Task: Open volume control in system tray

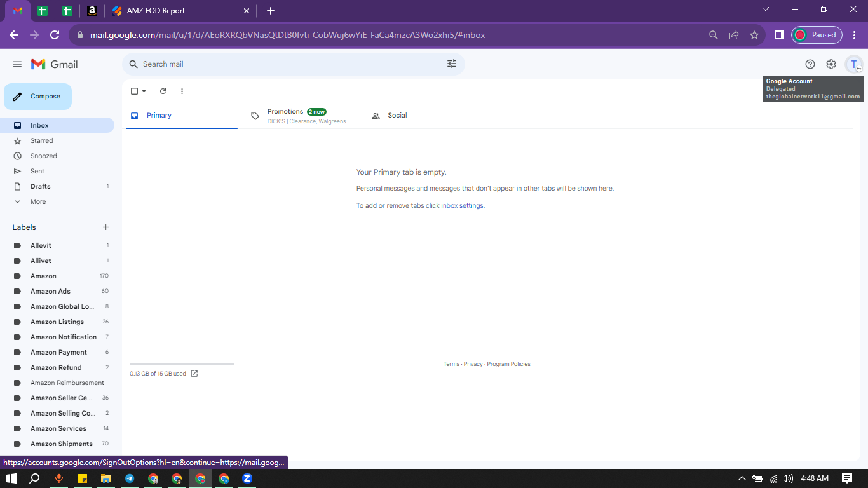Action: pos(788,478)
